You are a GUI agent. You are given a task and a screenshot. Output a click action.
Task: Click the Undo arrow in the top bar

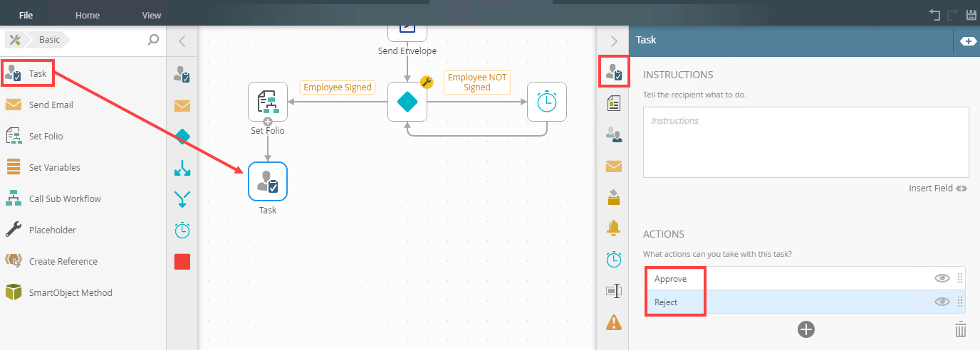click(935, 14)
